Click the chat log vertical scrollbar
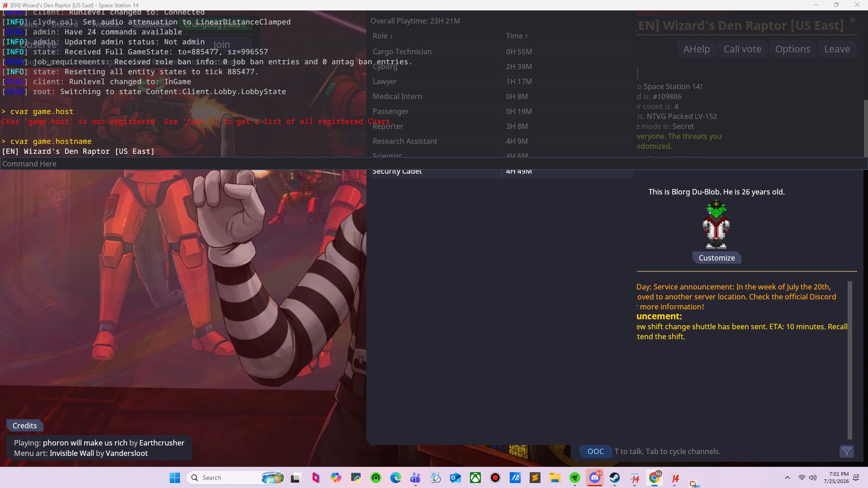The width and height of the screenshot is (868, 488). 849,360
